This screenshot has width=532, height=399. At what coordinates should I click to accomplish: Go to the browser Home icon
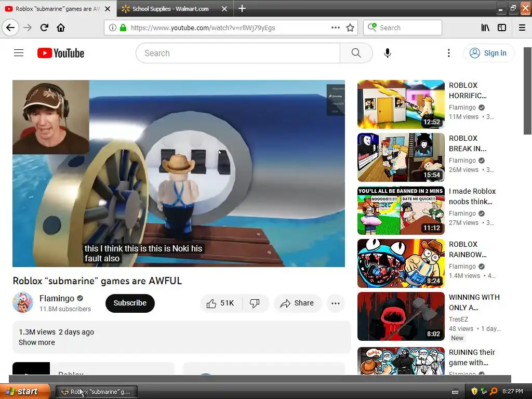[61, 28]
